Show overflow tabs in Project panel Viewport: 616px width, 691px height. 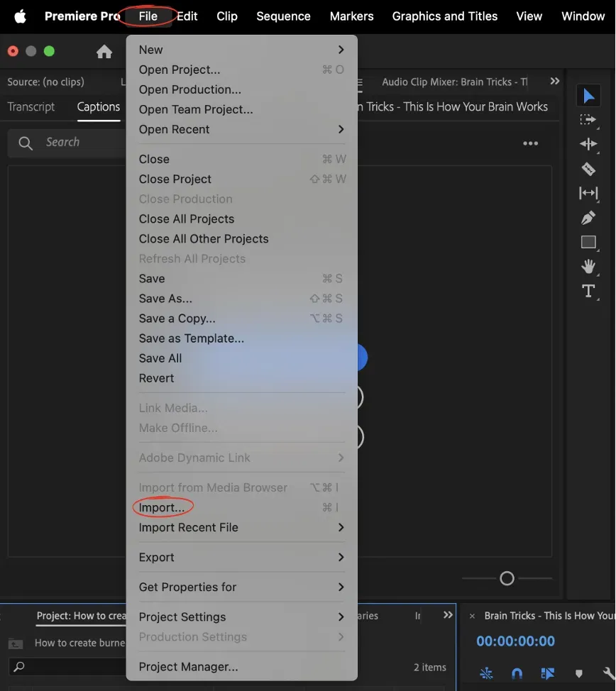(448, 615)
